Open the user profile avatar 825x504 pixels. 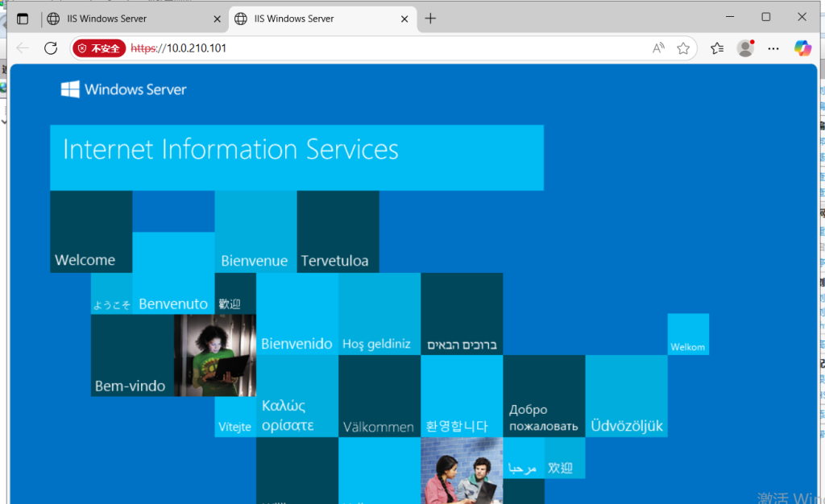(745, 48)
